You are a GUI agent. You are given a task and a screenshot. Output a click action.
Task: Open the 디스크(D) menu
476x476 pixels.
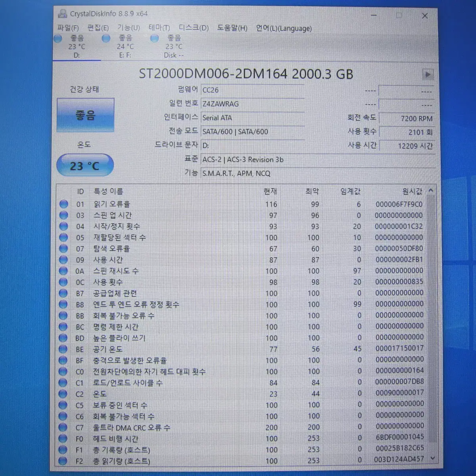(x=193, y=28)
